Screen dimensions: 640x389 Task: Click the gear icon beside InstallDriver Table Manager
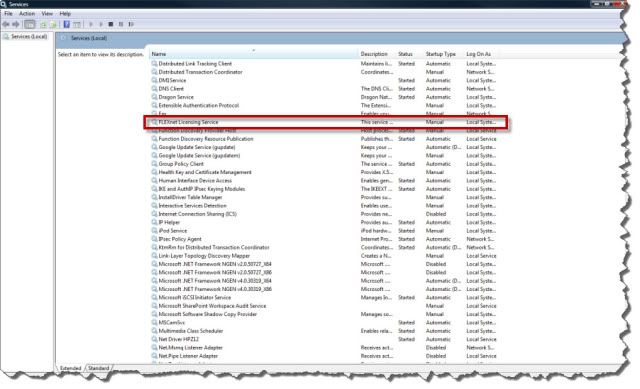pyautogui.click(x=154, y=197)
